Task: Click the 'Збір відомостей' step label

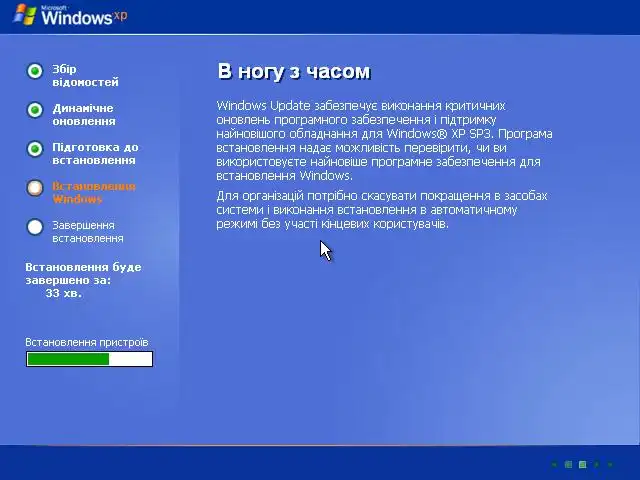Action: pyautogui.click(x=85, y=76)
